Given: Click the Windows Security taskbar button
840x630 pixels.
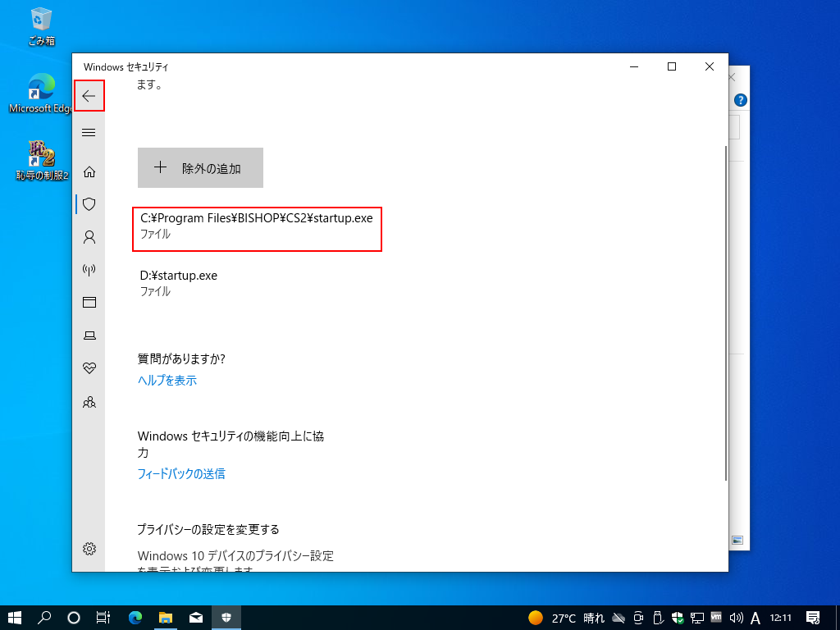Looking at the screenshot, I should point(226,618).
